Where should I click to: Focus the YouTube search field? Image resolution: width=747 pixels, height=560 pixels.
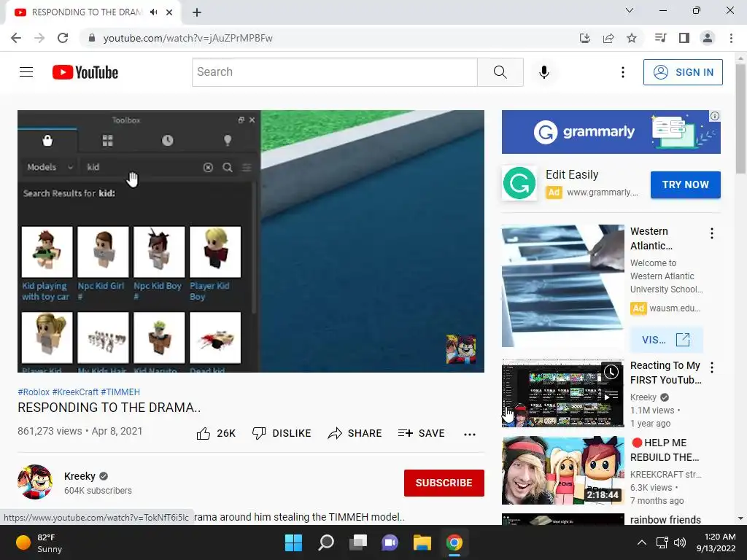point(335,72)
